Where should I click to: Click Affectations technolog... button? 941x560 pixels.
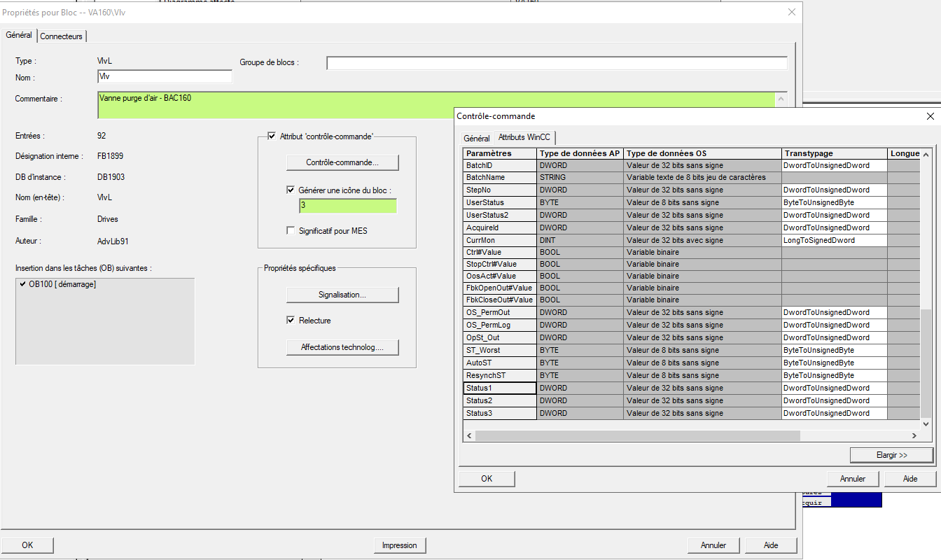click(342, 347)
